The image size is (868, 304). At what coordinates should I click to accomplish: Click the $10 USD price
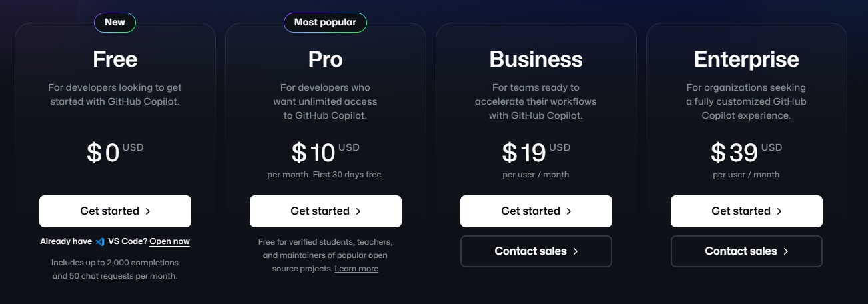click(326, 153)
